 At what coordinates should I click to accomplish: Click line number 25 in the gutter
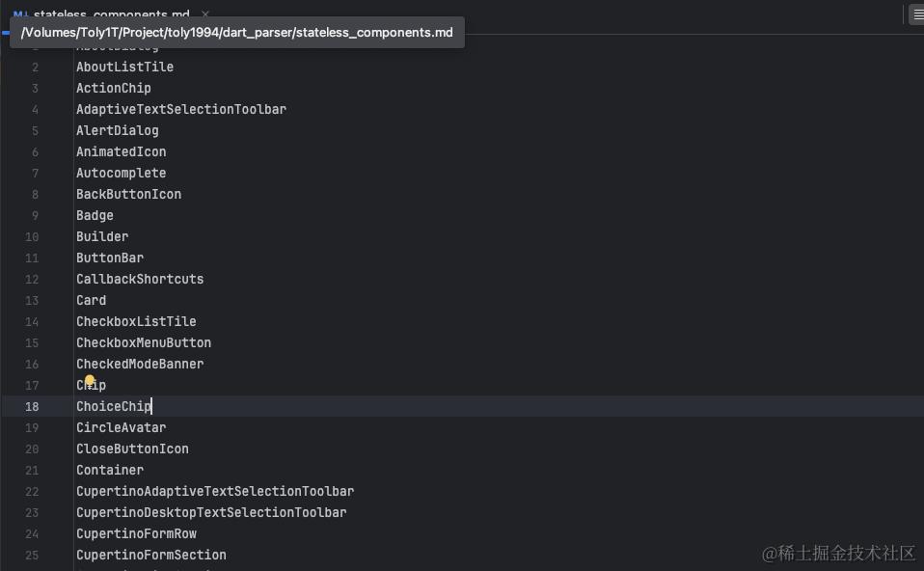(32, 556)
